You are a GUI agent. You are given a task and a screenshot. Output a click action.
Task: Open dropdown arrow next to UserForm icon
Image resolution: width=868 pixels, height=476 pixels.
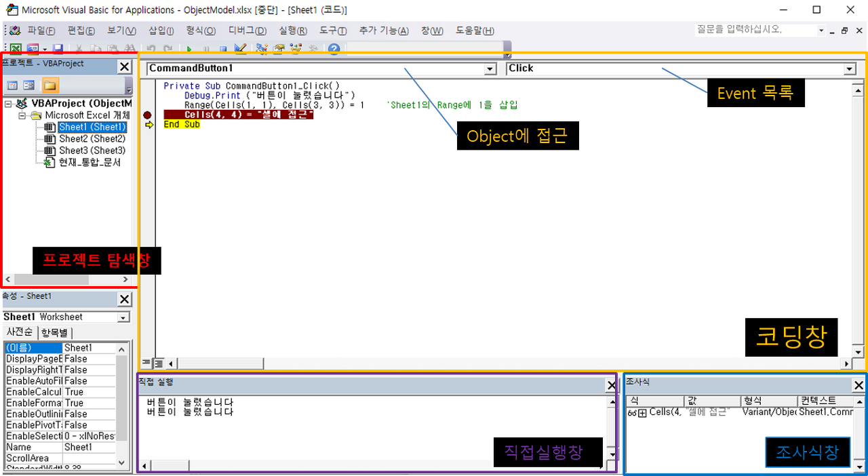pyautogui.click(x=45, y=49)
